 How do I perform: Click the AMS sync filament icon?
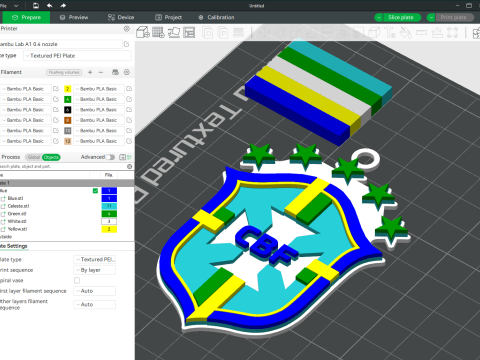(x=115, y=72)
